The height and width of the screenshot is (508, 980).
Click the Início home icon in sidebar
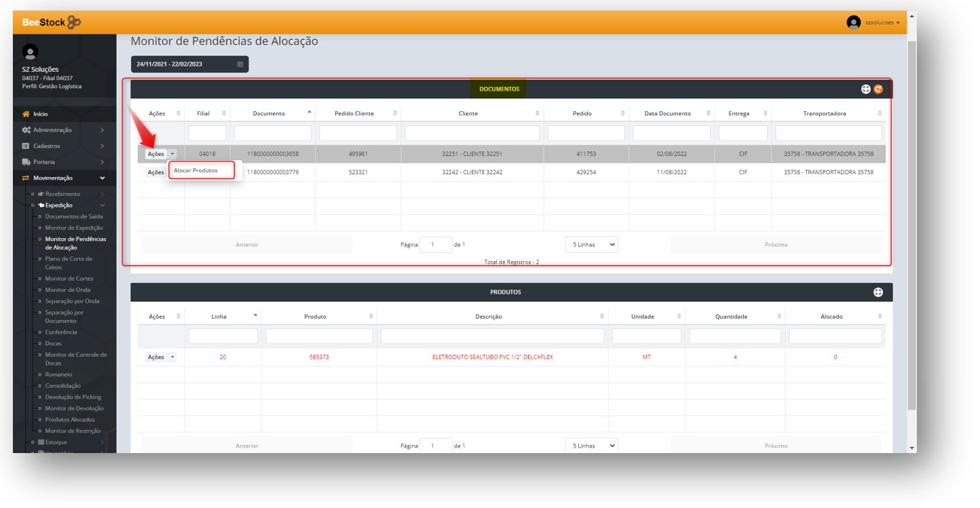pos(26,114)
